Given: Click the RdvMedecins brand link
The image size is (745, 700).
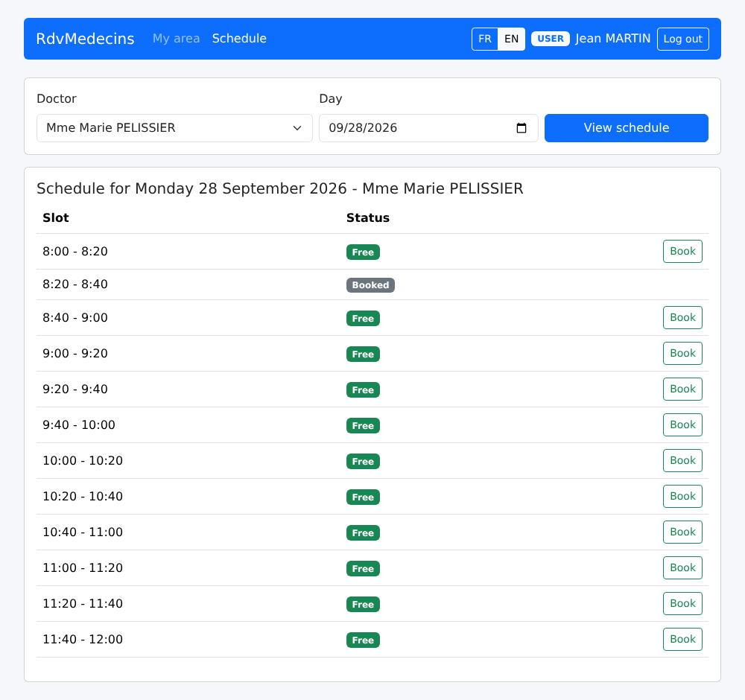Looking at the screenshot, I should coord(85,39).
